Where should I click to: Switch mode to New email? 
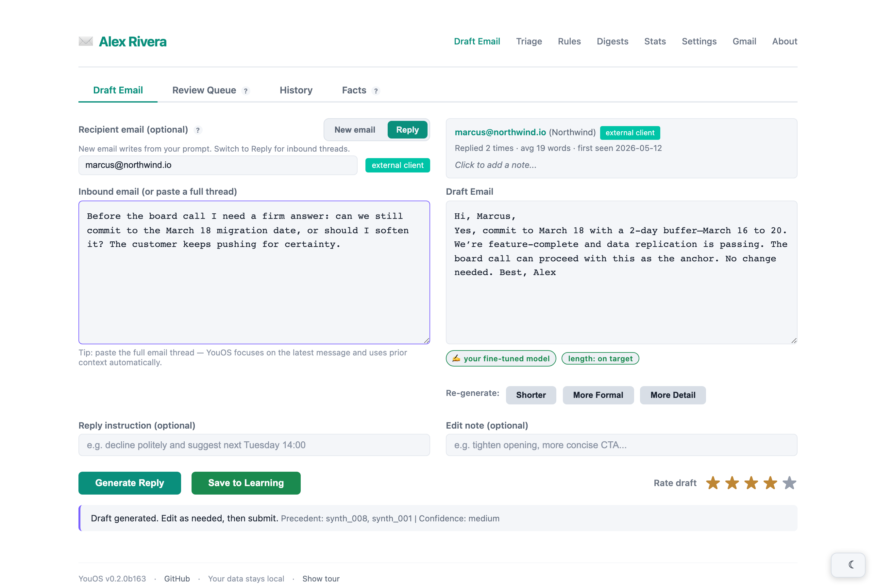click(x=355, y=130)
